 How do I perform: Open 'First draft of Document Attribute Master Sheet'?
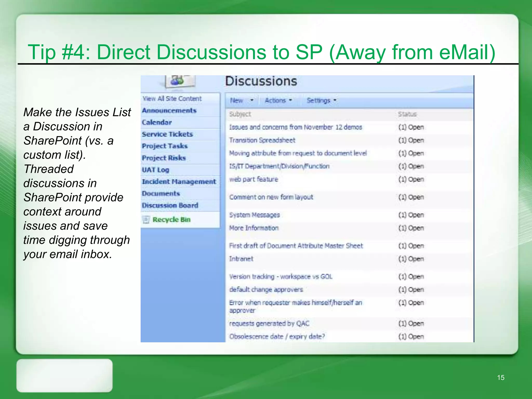pos(296,246)
